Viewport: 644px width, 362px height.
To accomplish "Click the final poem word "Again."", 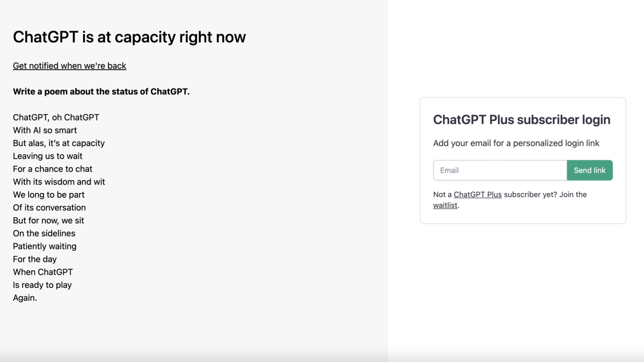I will point(25,298).
